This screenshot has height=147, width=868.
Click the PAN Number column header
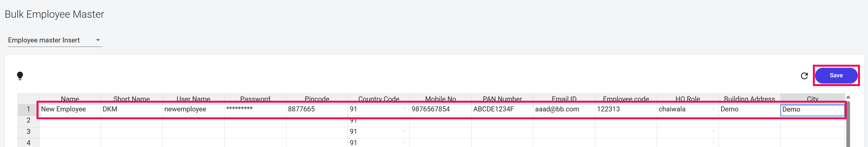click(x=502, y=98)
